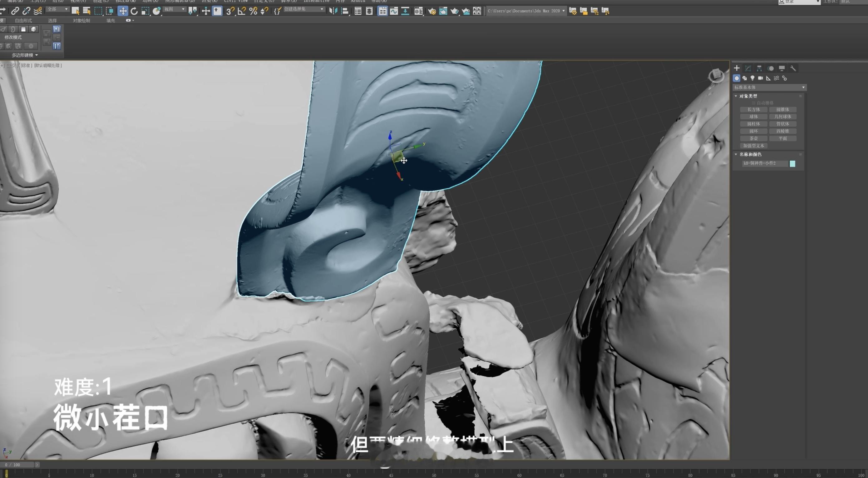The height and width of the screenshot is (478, 868).
Task: Click the object name field k8-铜神兽-小件2
Action: coord(765,163)
